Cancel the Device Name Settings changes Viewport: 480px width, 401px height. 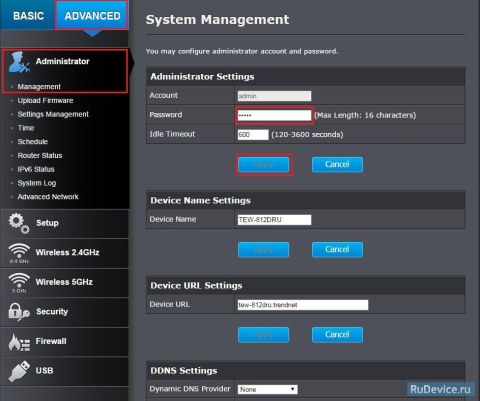pyautogui.click(x=337, y=250)
